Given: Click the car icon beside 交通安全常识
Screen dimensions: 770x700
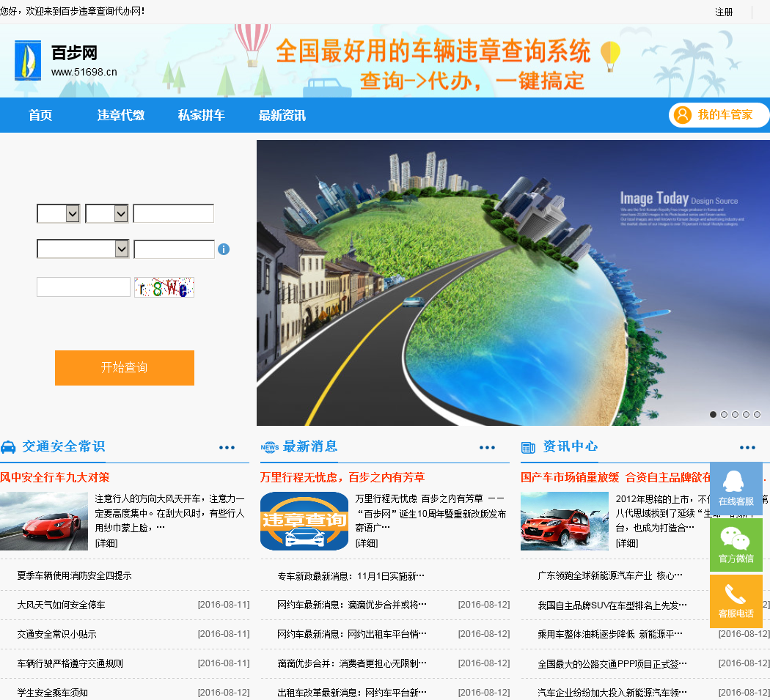Looking at the screenshot, I should (8, 447).
